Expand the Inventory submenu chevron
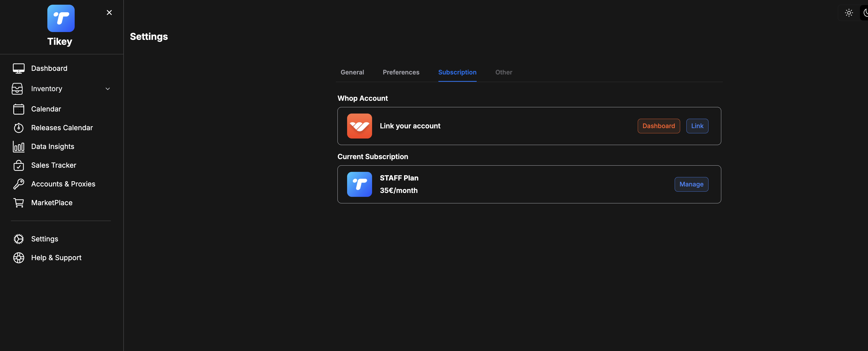The image size is (868, 351). 108,89
